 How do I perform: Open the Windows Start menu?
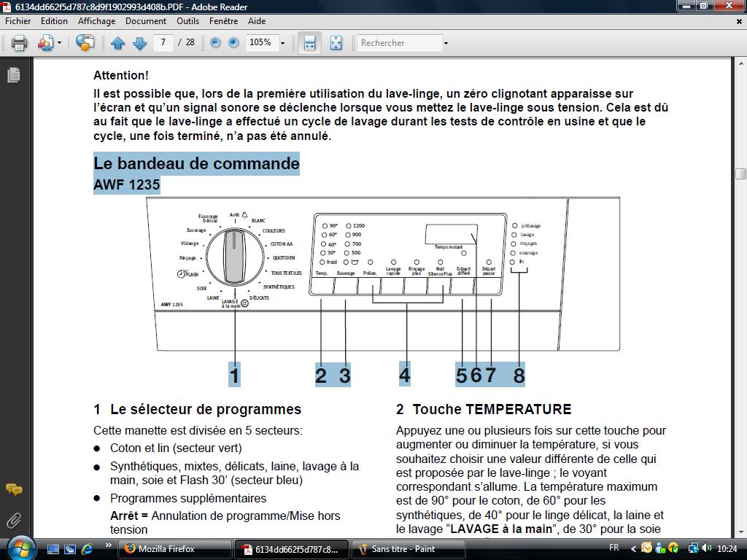21,548
